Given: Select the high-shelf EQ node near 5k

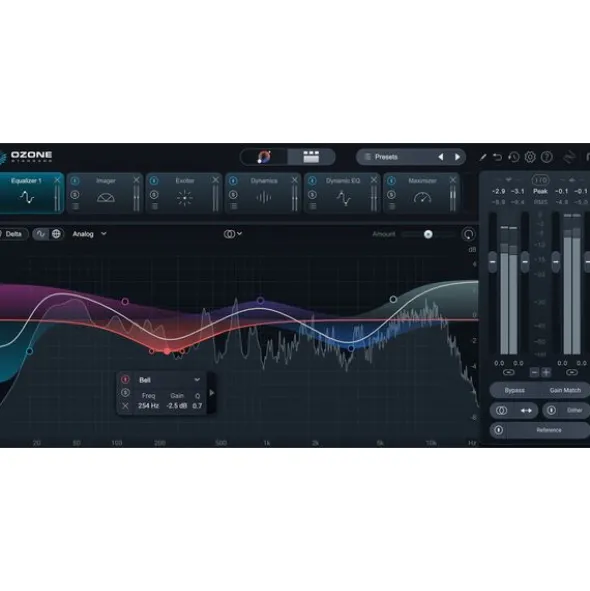Looking at the screenshot, I should coord(393,299).
